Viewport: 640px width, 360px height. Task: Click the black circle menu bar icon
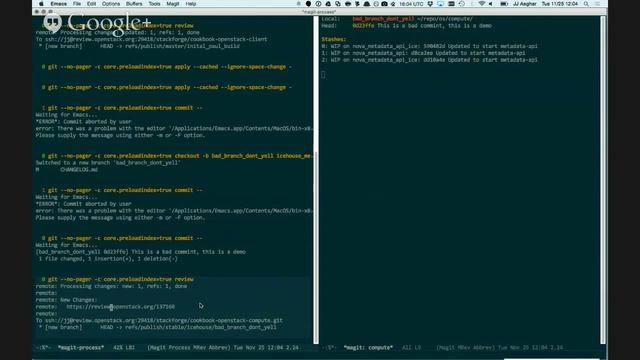coord(308,4)
